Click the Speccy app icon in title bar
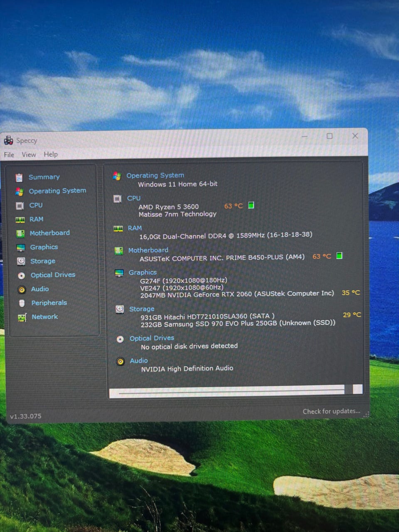399x532 pixels. (8, 141)
